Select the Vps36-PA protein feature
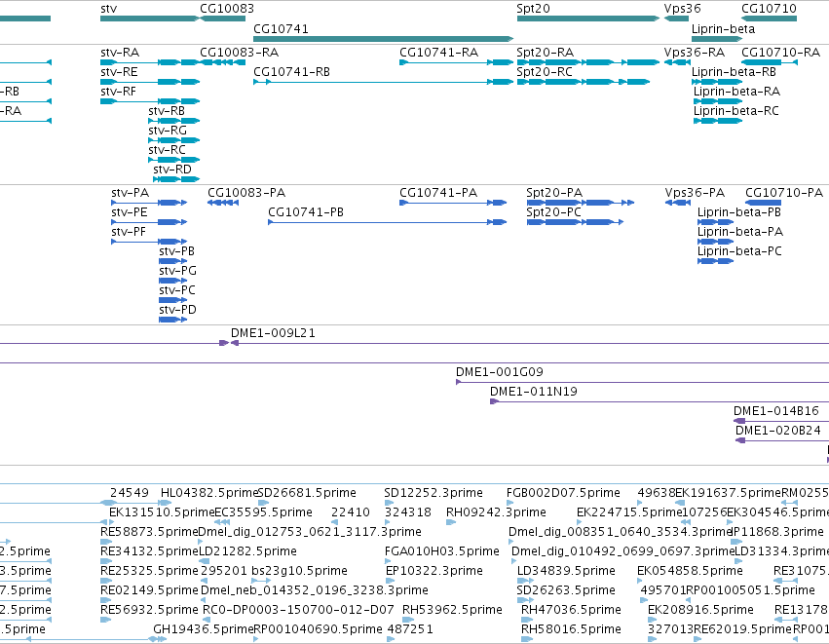 (x=678, y=203)
